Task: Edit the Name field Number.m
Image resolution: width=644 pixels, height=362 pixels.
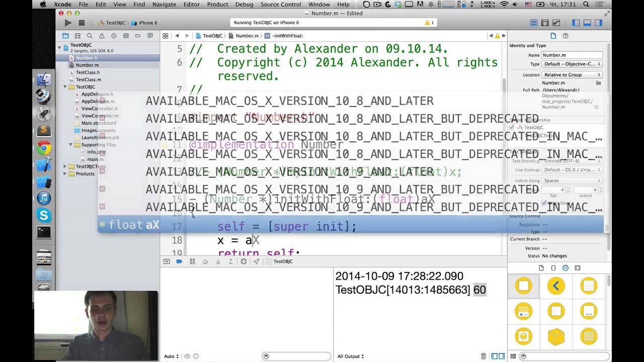Action: pos(572,55)
